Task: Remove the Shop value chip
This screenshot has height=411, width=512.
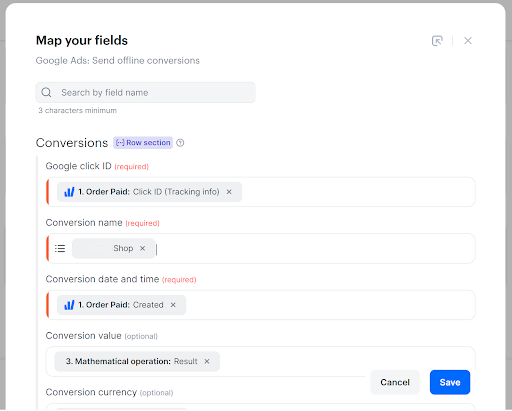Action: coord(142,248)
